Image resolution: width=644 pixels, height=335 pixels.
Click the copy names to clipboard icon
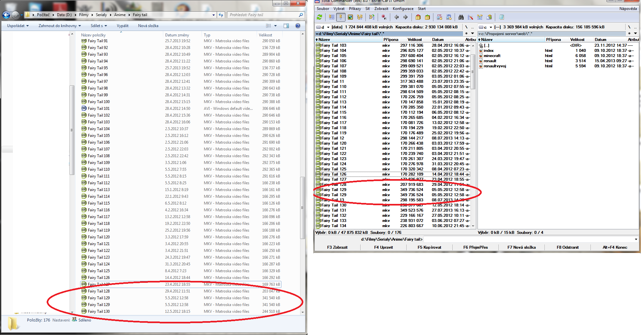(x=489, y=17)
